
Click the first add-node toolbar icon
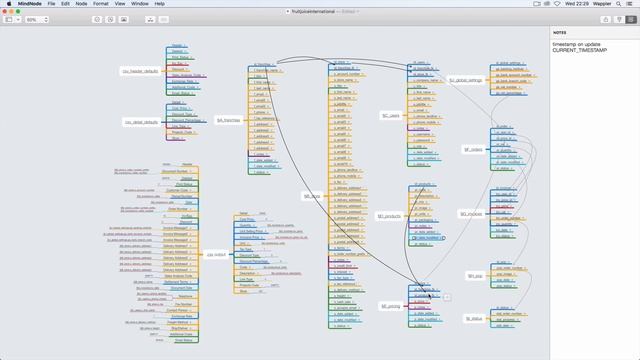tap(97, 20)
